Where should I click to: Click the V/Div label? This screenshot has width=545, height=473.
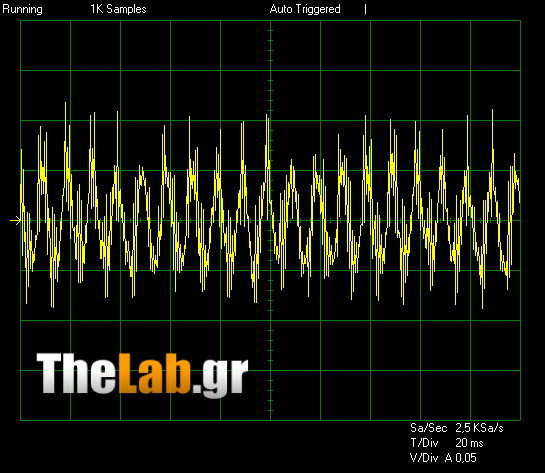pos(424,458)
